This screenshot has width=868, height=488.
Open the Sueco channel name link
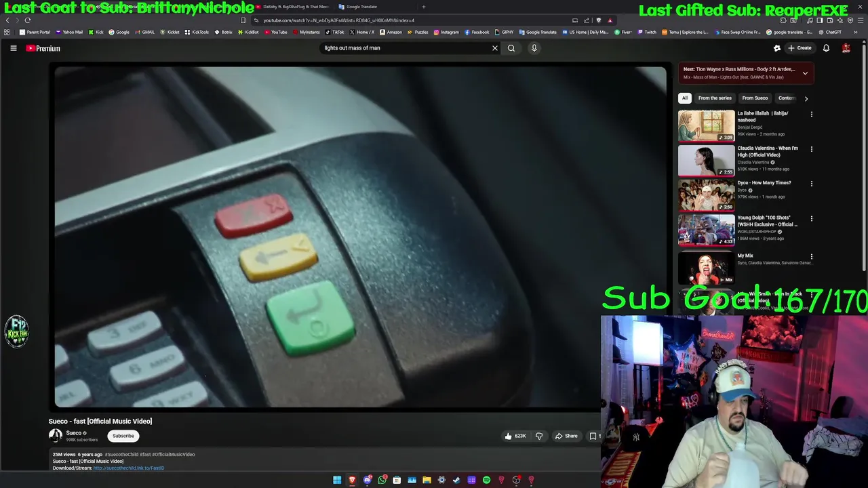(74, 433)
